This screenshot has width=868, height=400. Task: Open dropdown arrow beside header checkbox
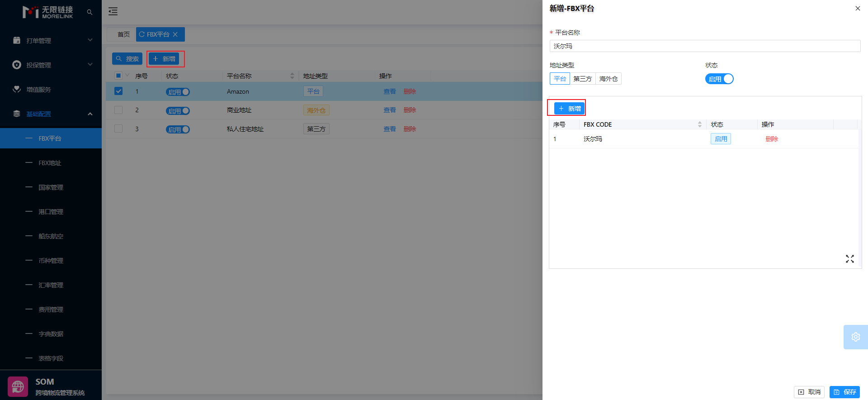coord(127,76)
